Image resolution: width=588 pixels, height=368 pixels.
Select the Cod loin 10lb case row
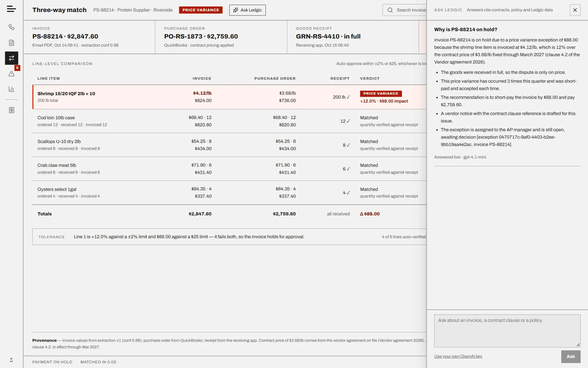click(229, 121)
